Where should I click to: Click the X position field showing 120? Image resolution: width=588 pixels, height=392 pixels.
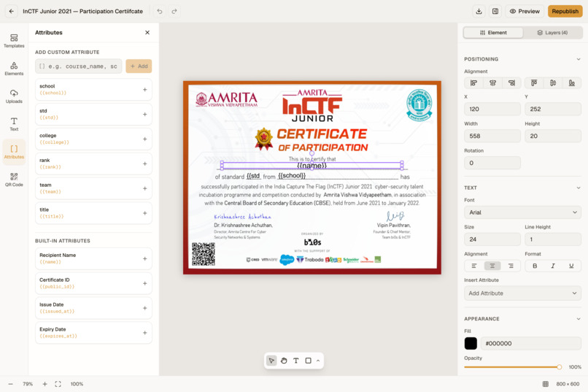coord(492,109)
